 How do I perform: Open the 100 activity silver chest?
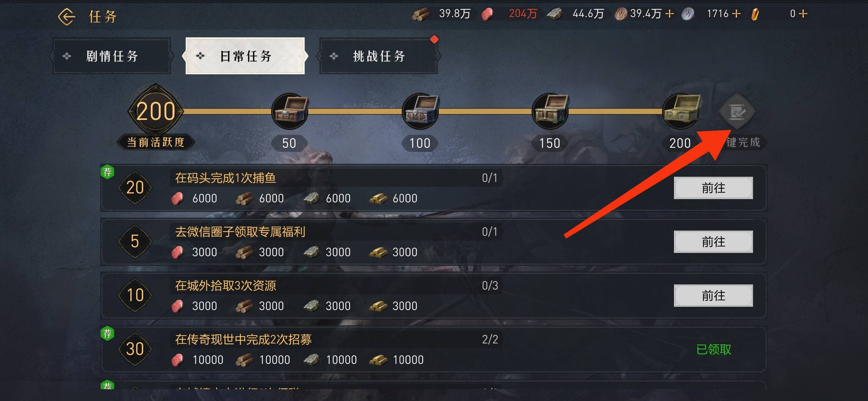point(420,111)
